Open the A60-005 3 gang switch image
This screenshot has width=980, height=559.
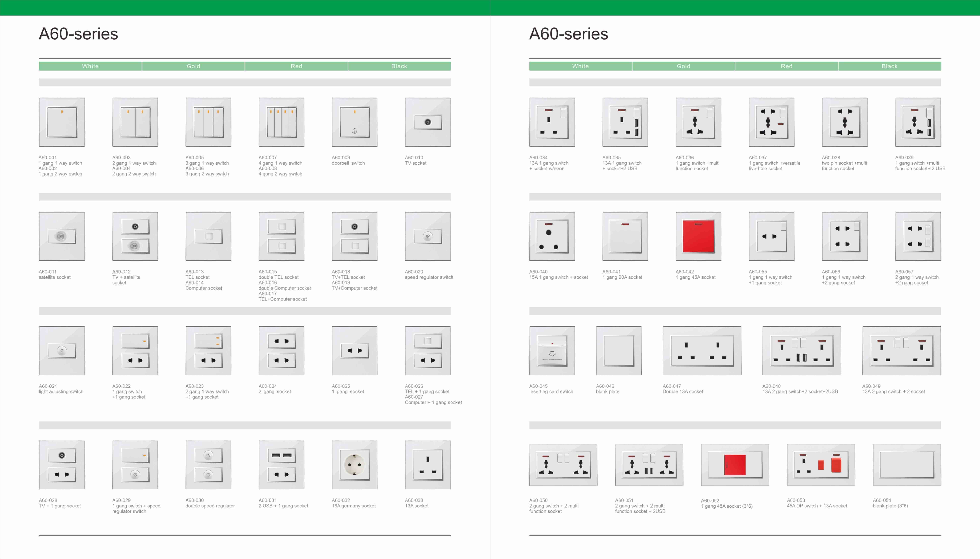pyautogui.click(x=208, y=122)
